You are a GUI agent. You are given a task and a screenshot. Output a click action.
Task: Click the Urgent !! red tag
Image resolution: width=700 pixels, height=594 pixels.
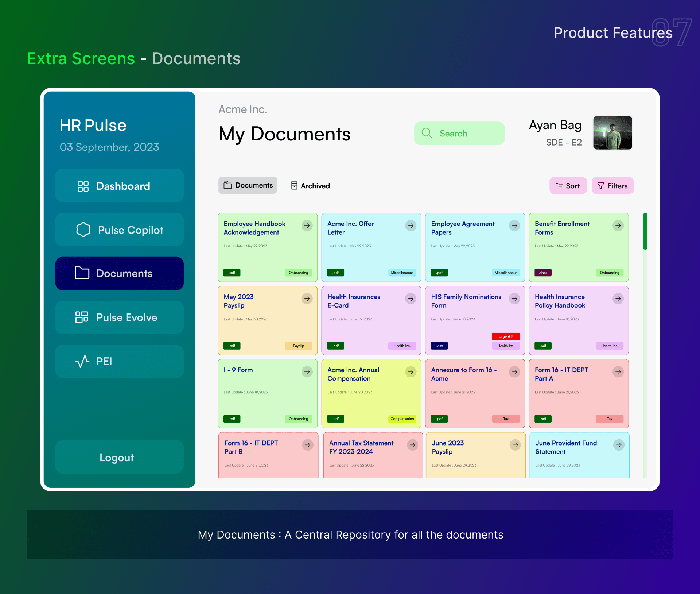coord(506,336)
